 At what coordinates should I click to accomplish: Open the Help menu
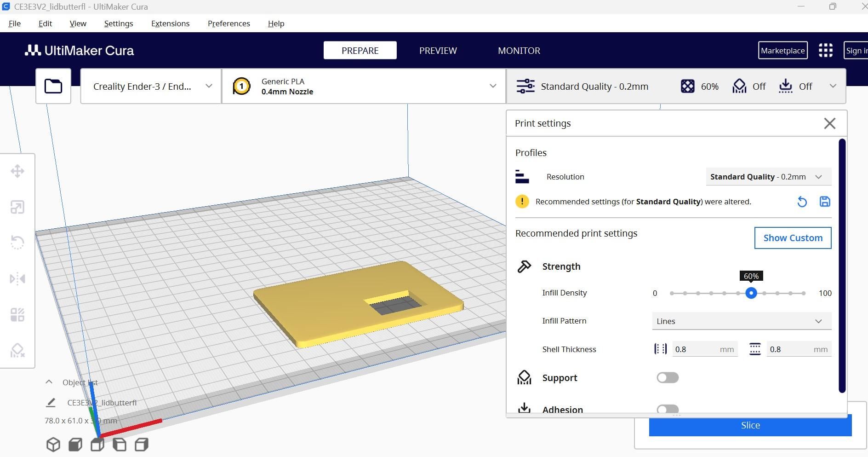pyautogui.click(x=276, y=23)
